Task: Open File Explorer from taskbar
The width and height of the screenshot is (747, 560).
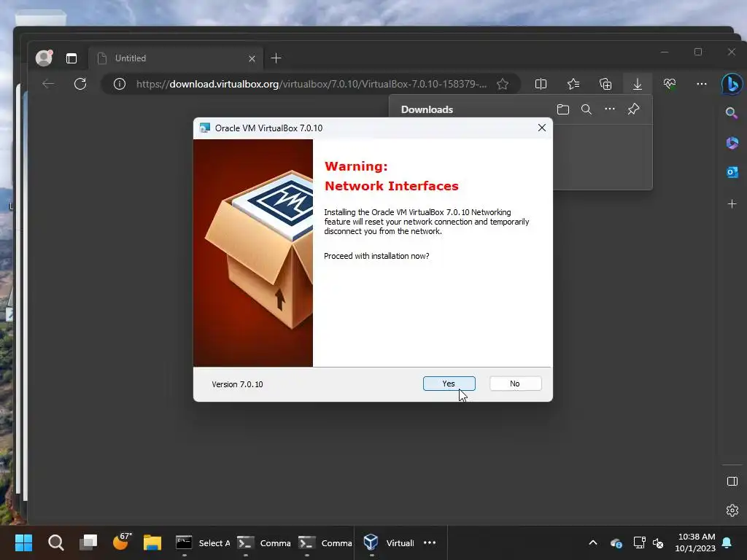Action: click(x=152, y=542)
